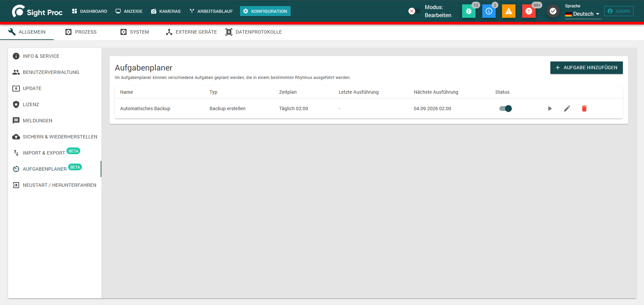The width and height of the screenshot is (644, 305).
Task: Click the round checkmark status icon
Action: pyautogui.click(x=553, y=11)
